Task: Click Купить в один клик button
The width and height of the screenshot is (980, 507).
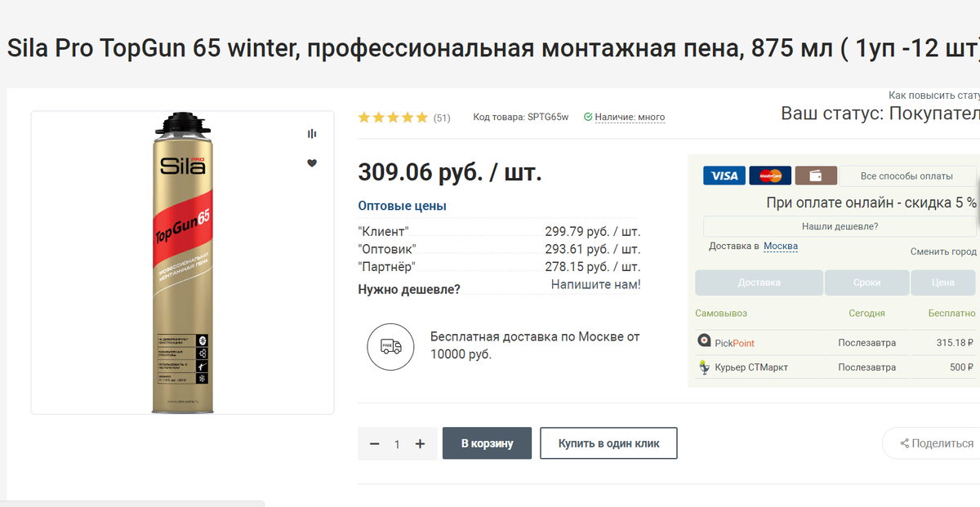Action: pyautogui.click(x=608, y=443)
